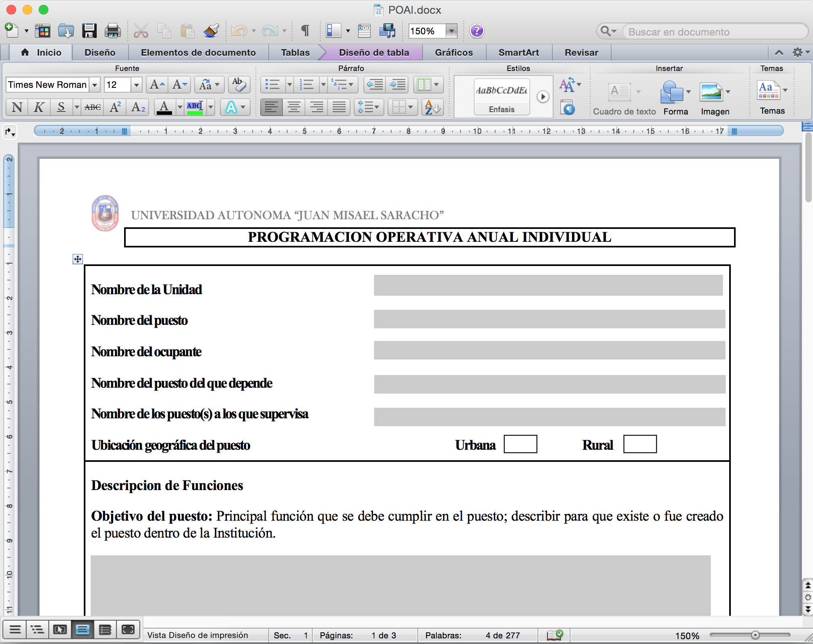Click the Print icon in toolbar
Screen dimensions: 813x644
point(112,31)
